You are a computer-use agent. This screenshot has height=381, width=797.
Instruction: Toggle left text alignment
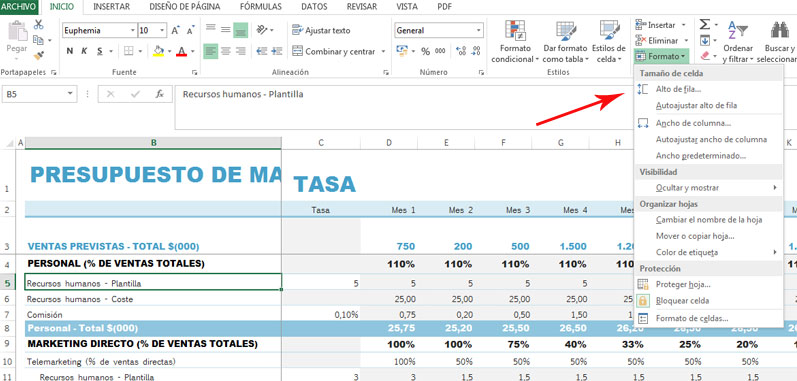point(210,51)
